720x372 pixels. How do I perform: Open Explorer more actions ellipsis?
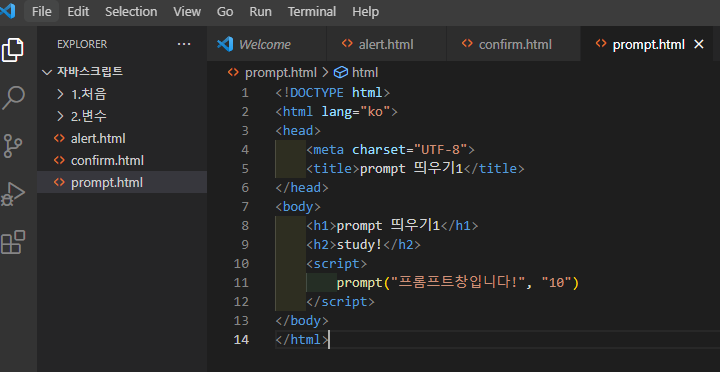[x=184, y=44]
